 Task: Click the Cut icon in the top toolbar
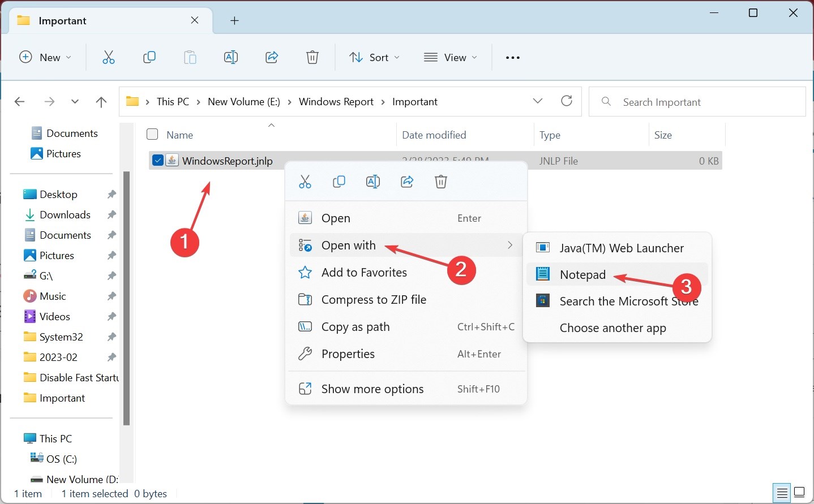(108, 57)
